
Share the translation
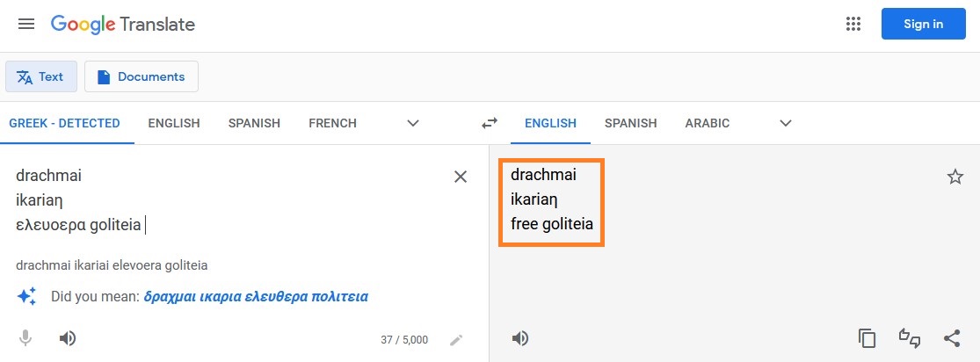point(952,338)
